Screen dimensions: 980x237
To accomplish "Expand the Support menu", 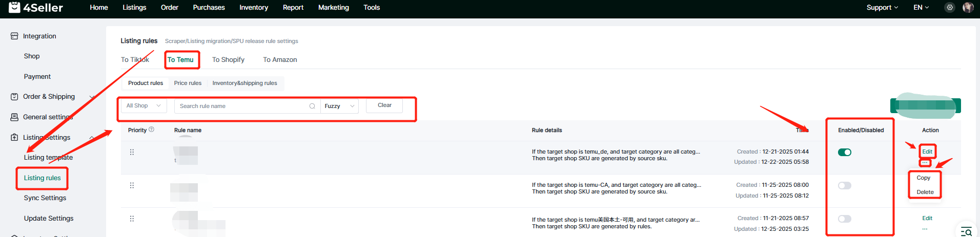I will [882, 8].
